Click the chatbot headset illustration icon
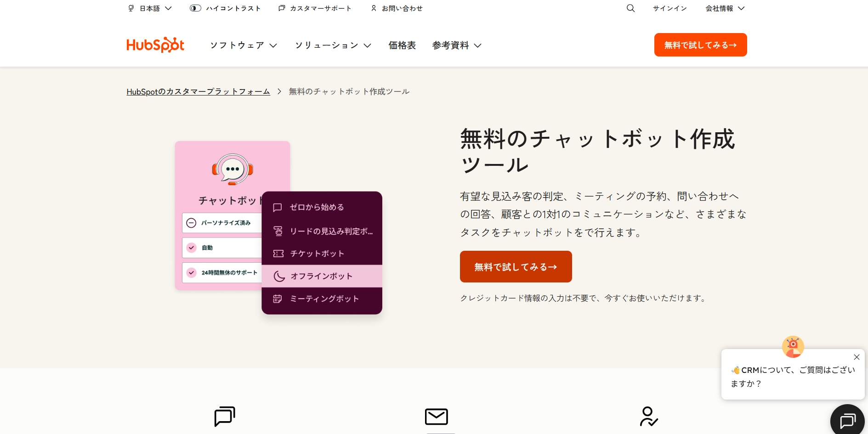 pyautogui.click(x=233, y=169)
